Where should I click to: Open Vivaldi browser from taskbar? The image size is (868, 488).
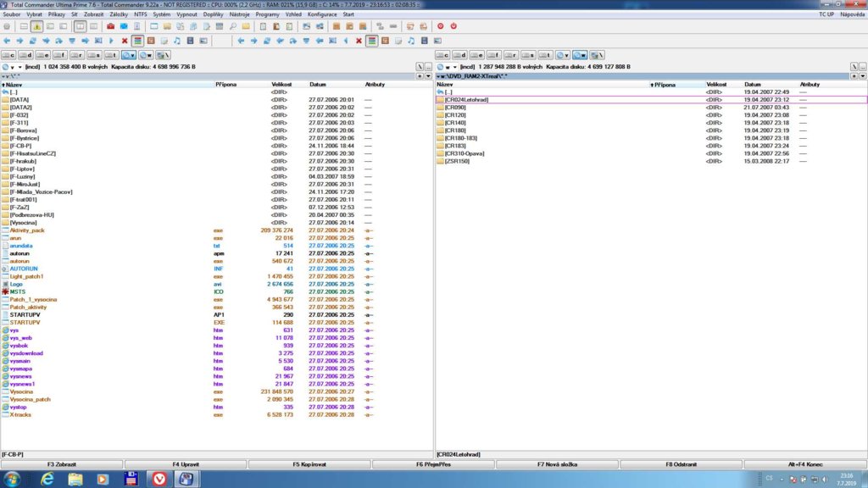159,479
